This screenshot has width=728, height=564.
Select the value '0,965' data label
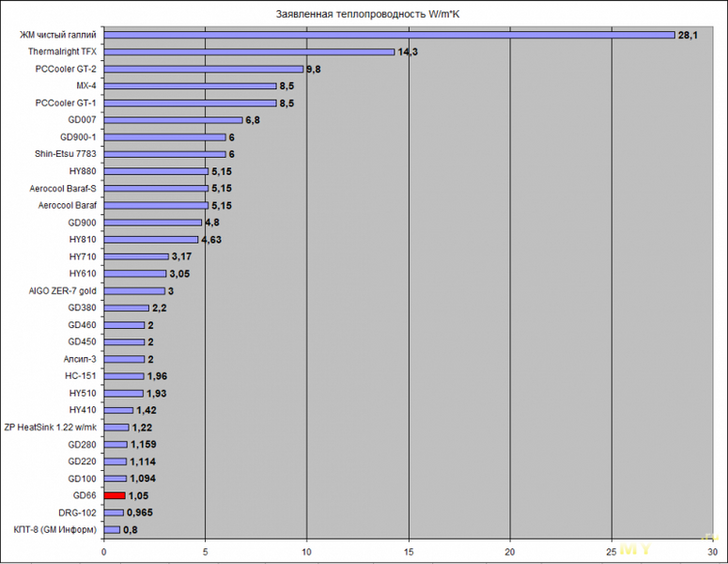click(x=140, y=513)
